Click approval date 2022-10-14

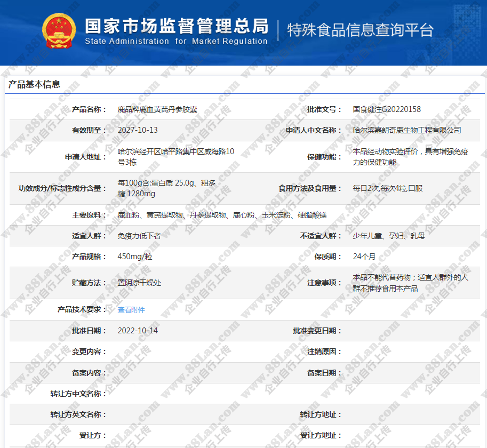point(138,331)
